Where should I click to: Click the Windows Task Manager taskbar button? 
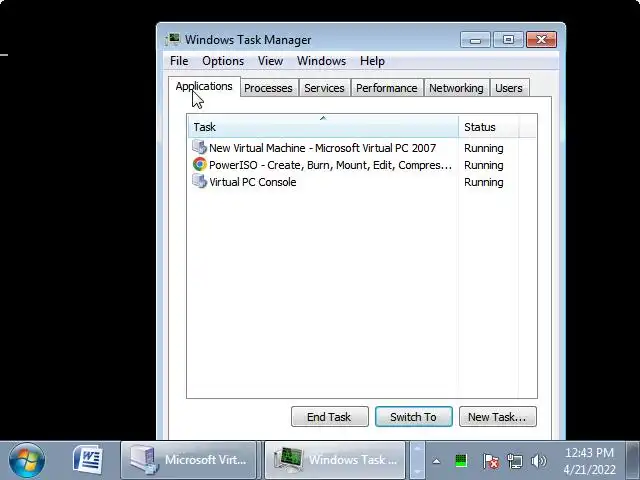(x=335, y=460)
